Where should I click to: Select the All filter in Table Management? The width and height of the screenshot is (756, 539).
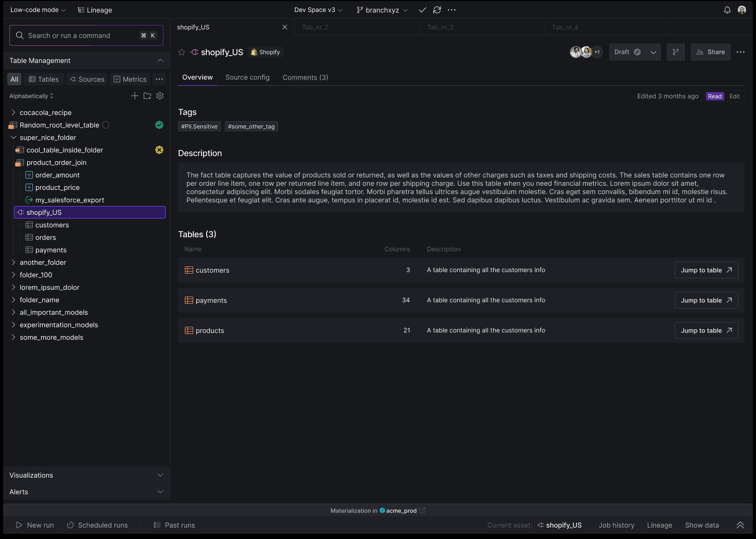pos(15,79)
